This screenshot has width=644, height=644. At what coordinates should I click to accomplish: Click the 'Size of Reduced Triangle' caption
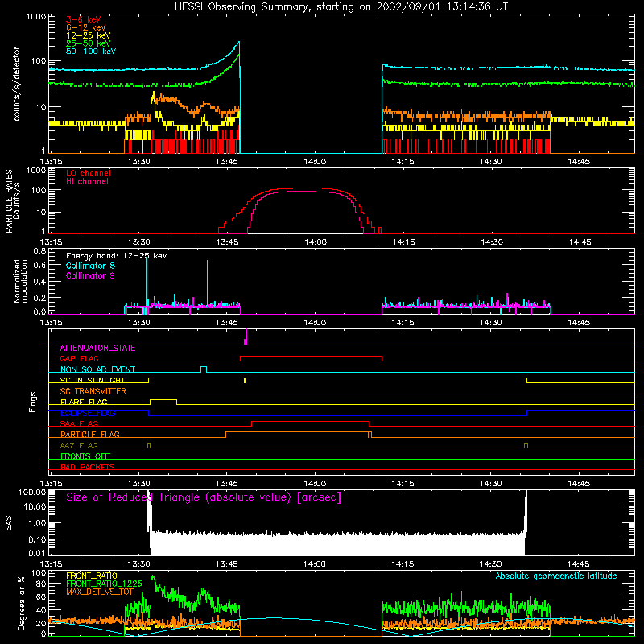click(204, 497)
